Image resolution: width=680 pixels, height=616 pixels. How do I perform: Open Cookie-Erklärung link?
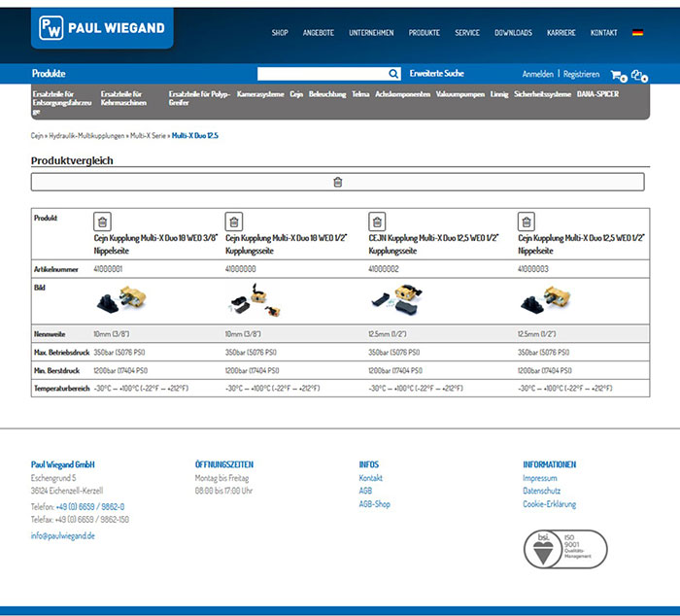coord(550,504)
